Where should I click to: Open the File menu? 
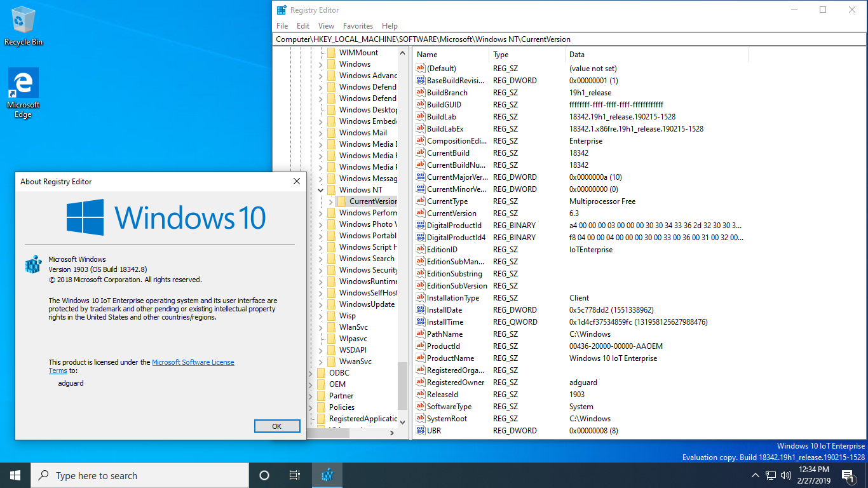282,26
